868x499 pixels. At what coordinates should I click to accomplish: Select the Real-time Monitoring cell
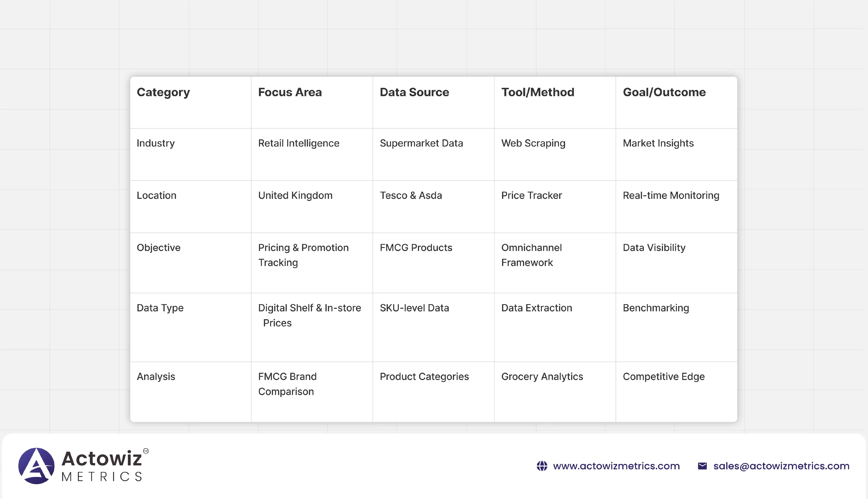671,195
